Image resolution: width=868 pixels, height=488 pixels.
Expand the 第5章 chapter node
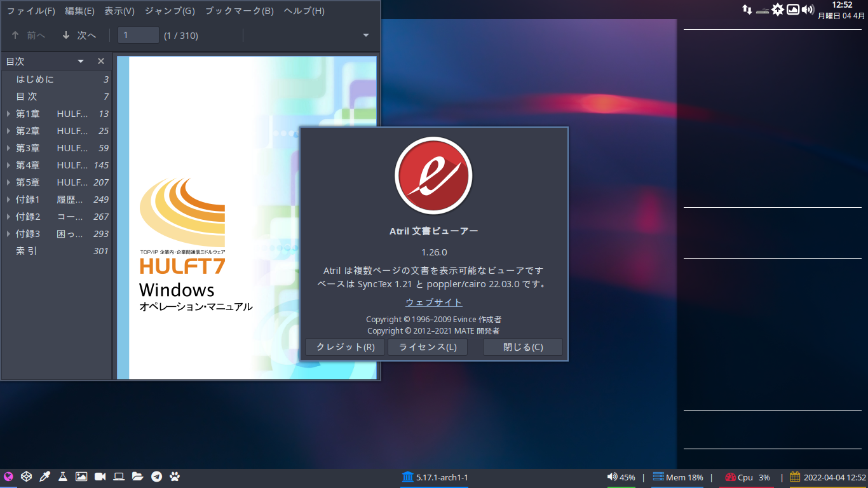point(8,182)
